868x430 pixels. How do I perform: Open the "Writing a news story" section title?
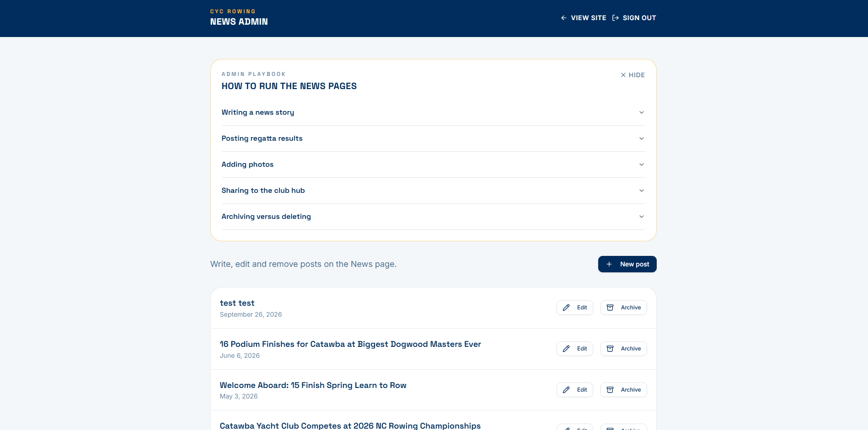point(258,112)
